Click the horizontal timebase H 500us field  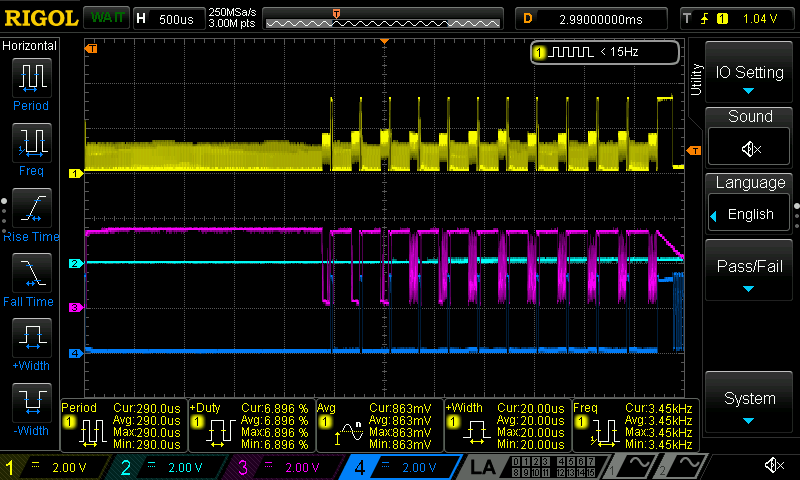pos(169,19)
